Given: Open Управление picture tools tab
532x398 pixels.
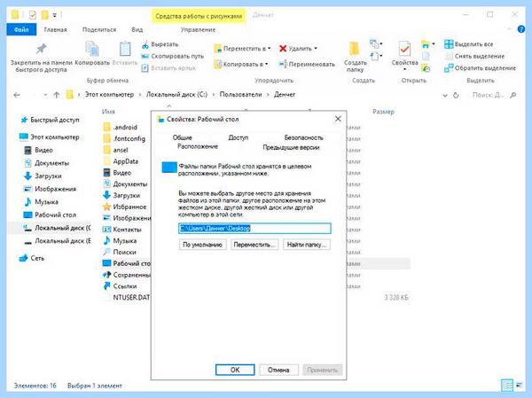Looking at the screenshot, I should click(198, 30).
